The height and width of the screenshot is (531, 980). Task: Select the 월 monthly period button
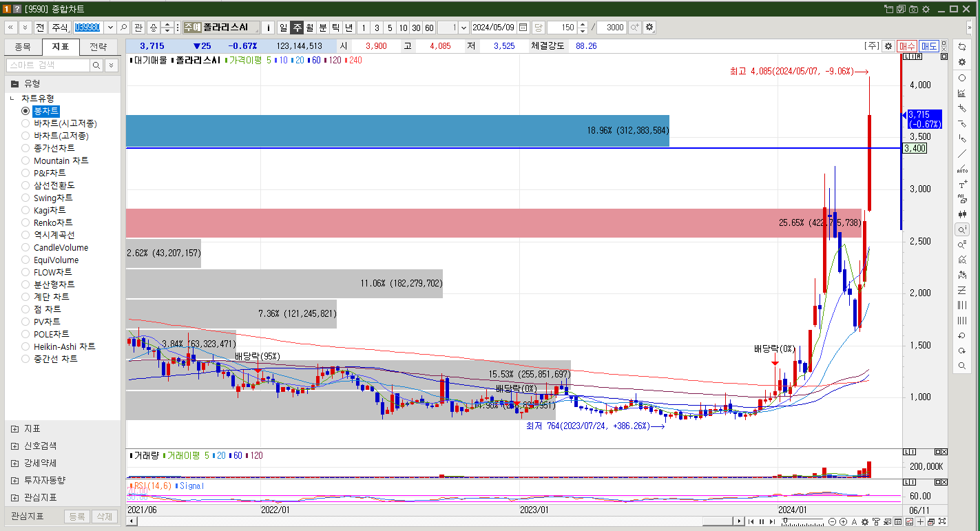tap(310, 28)
